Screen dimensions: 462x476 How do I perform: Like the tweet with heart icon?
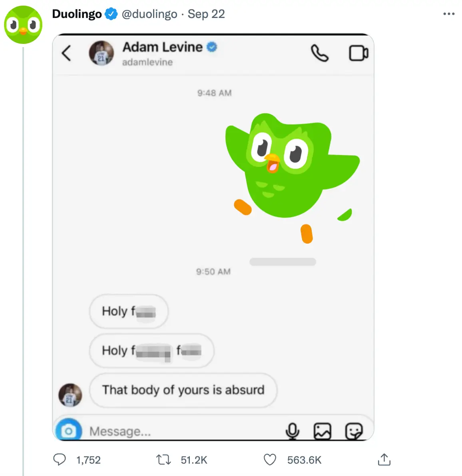pos(270,460)
